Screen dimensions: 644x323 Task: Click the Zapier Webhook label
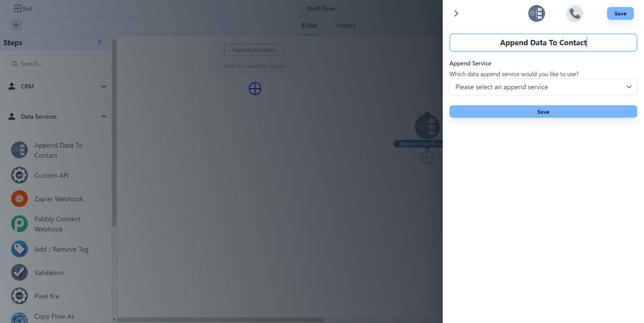(59, 199)
